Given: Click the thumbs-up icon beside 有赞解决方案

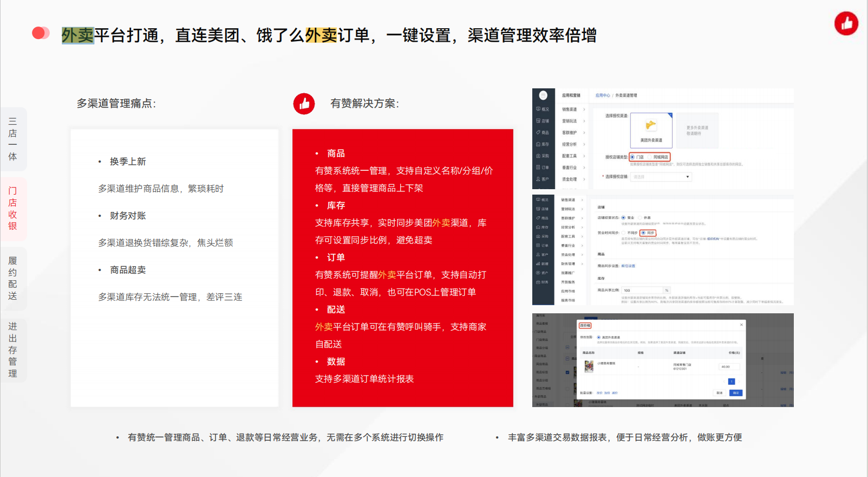Looking at the screenshot, I should tap(304, 104).
